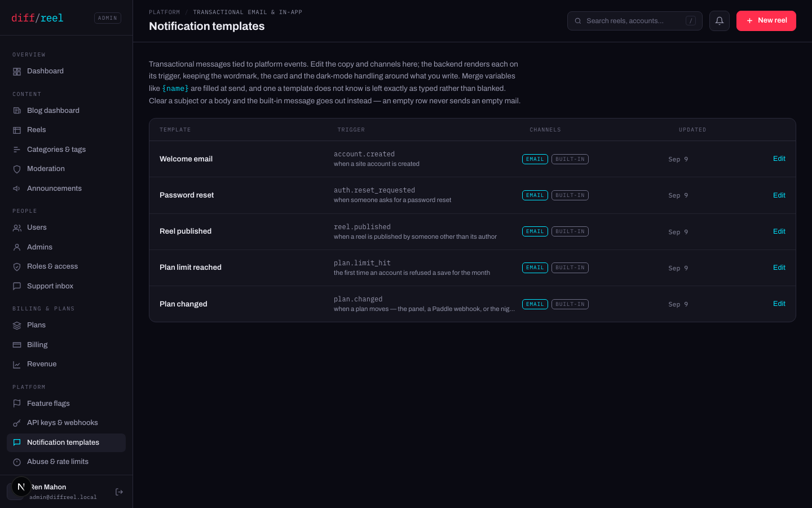Focus the search reels and accounts field

tap(635, 21)
